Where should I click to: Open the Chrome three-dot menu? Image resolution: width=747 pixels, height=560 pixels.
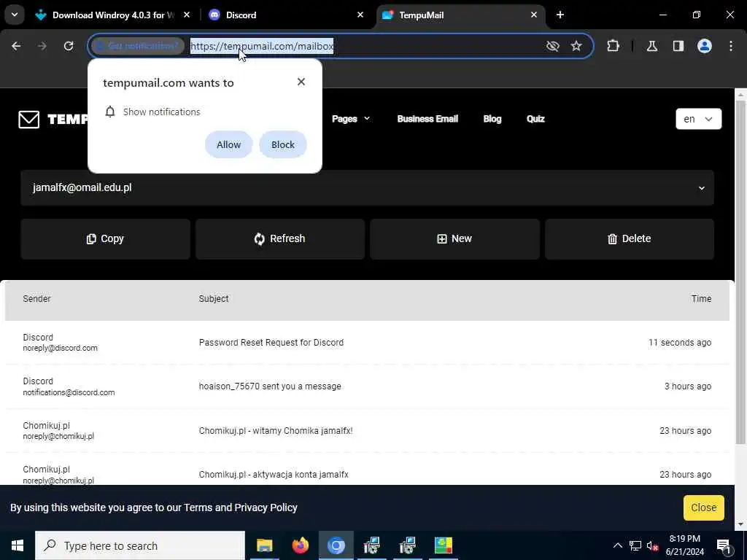(x=731, y=46)
